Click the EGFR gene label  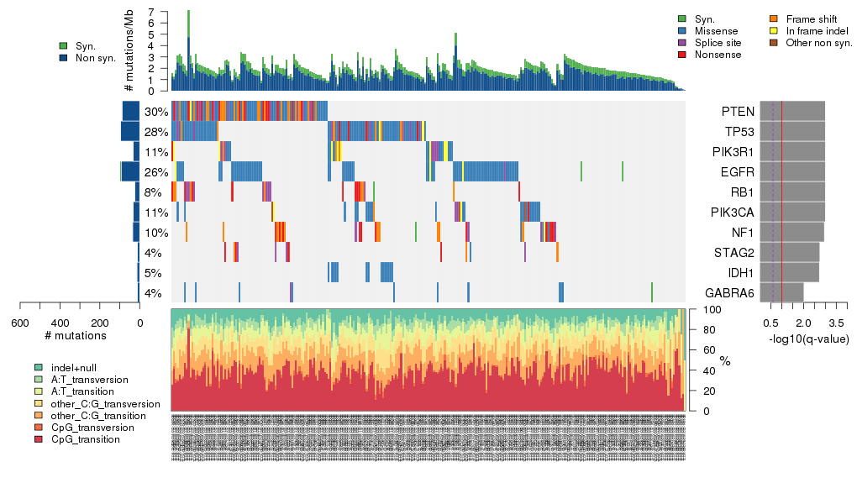click(x=738, y=172)
